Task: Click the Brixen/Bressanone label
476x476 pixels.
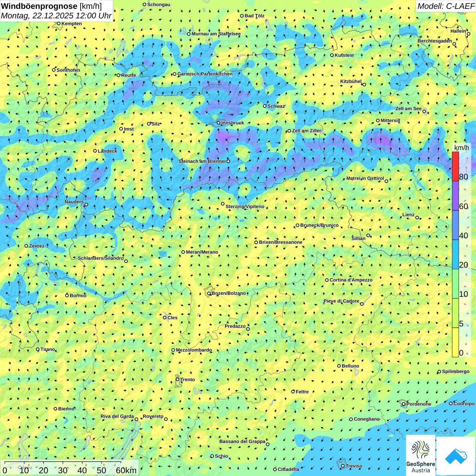Action: pyautogui.click(x=280, y=242)
